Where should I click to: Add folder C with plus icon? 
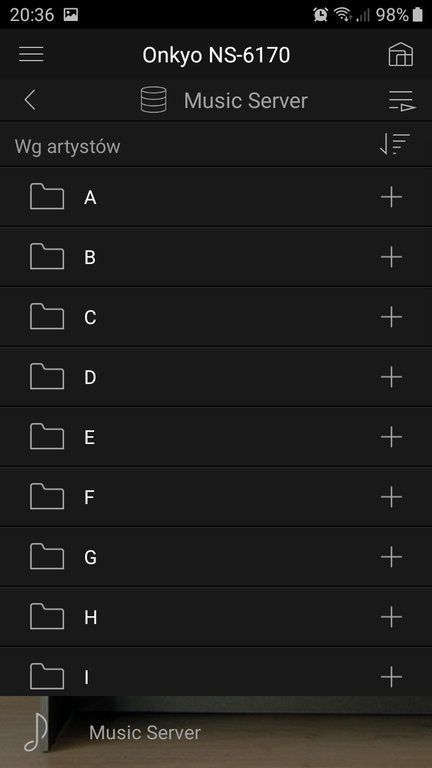click(x=391, y=317)
